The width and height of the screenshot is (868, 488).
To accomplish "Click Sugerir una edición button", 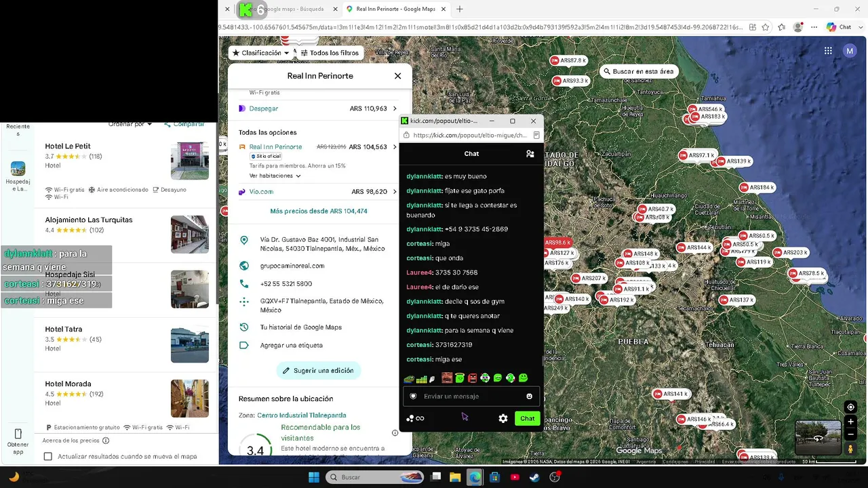I will pyautogui.click(x=319, y=371).
